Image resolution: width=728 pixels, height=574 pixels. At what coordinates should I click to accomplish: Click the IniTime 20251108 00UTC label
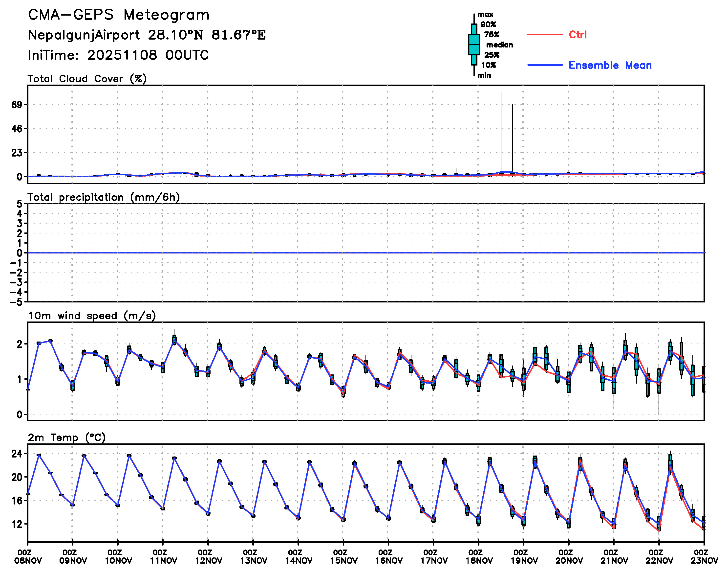118,55
